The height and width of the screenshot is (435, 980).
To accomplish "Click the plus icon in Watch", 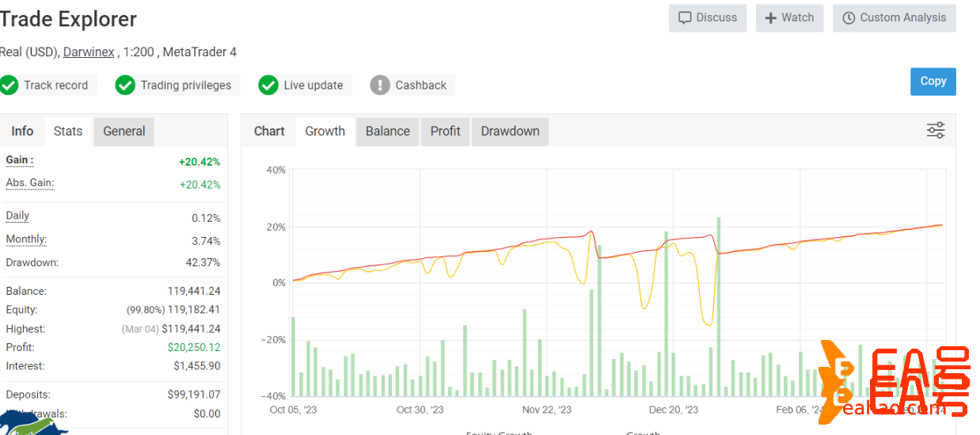I will click(x=770, y=17).
